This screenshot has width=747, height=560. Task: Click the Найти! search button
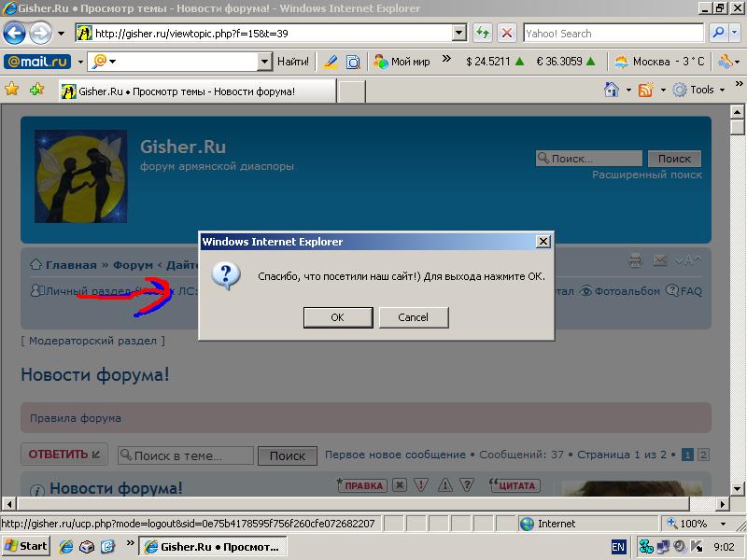coord(293,62)
